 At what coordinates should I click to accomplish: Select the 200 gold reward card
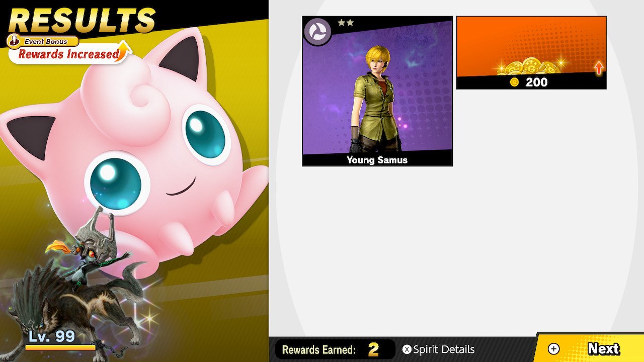pos(531,53)
